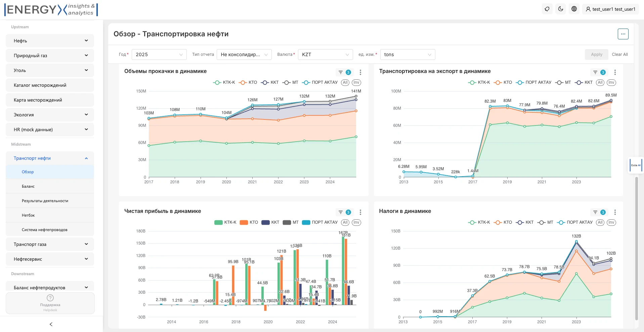Open test_user1 profile menu

pyautogui.click(x=610, y=9)
